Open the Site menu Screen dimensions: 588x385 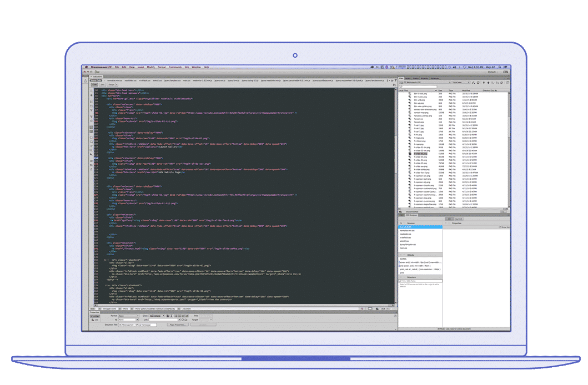[x=187, y=67]
